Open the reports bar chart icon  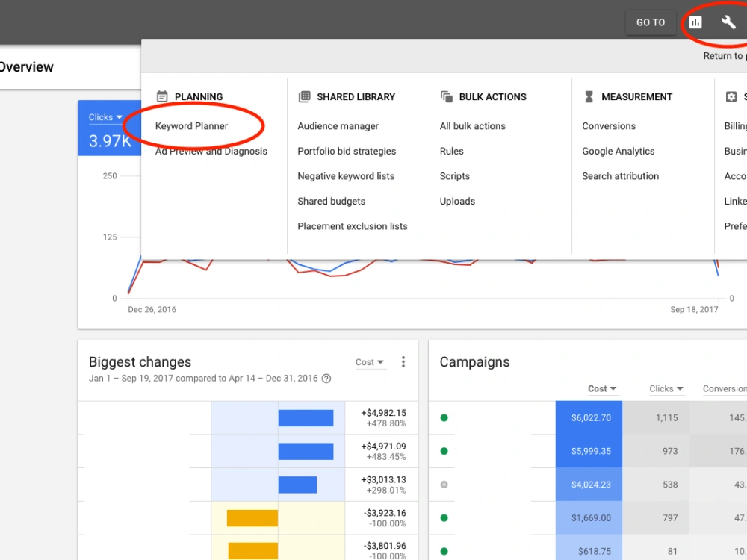tap(695, 22)
